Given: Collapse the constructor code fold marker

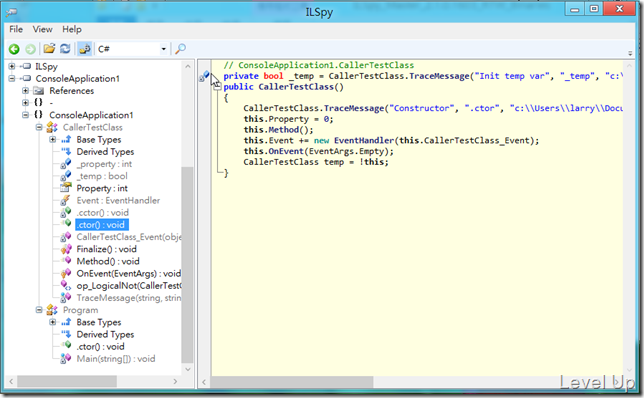Looking at the screenshot, I should 217,87.
